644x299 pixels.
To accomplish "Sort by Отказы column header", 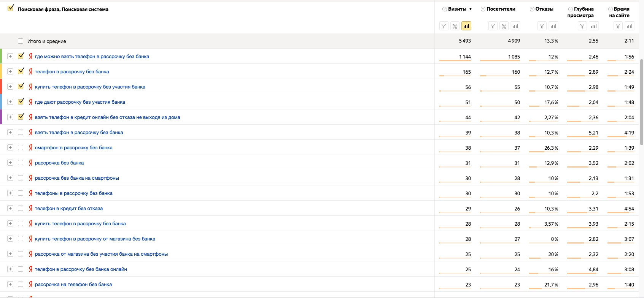I will pos(544,9).
